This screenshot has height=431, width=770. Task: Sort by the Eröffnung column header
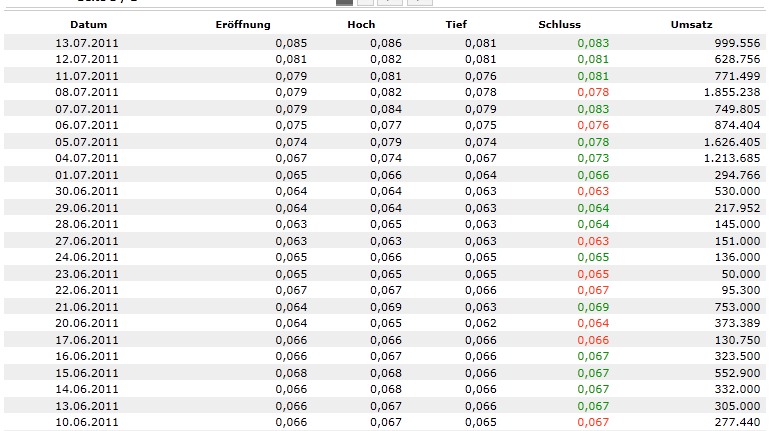[243, 24]
